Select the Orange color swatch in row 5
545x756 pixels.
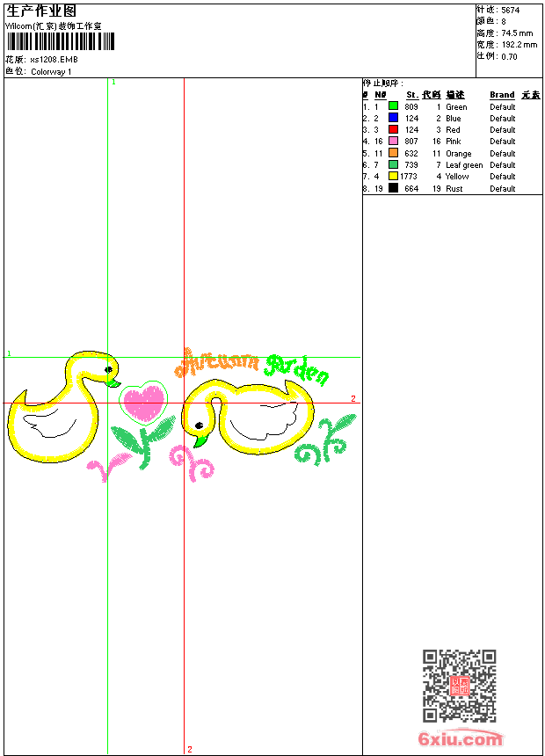tap(394, 153)
